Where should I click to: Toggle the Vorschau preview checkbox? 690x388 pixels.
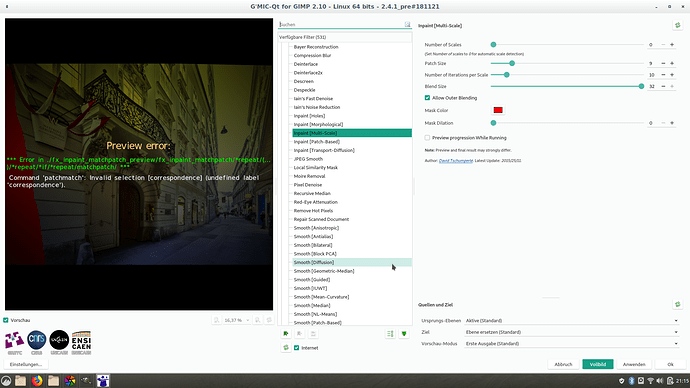point(6,320)
